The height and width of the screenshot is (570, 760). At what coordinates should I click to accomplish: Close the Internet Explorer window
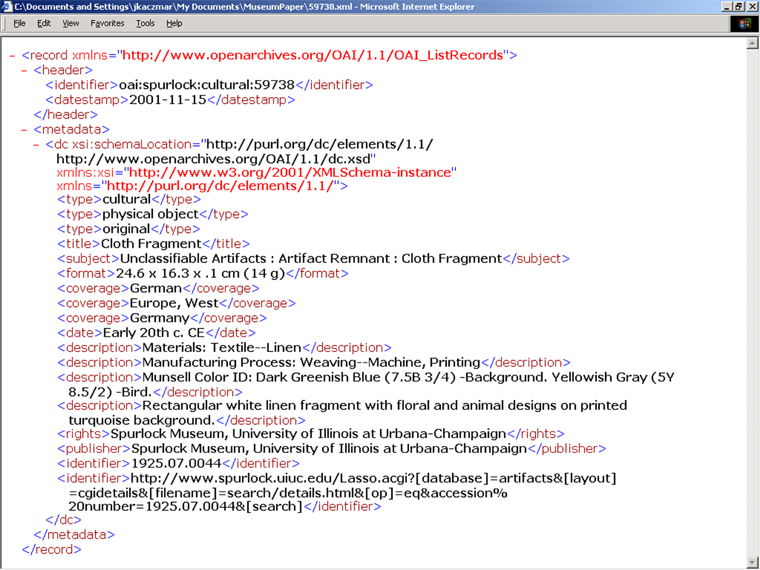pyautogui.click(x=751, y=7)
